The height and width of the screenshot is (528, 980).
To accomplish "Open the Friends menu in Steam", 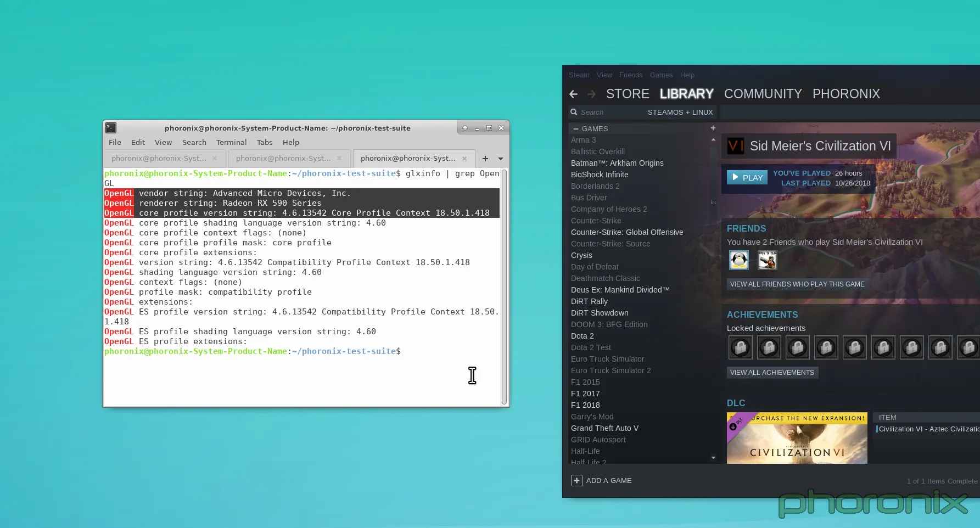I will coord(630,75).
